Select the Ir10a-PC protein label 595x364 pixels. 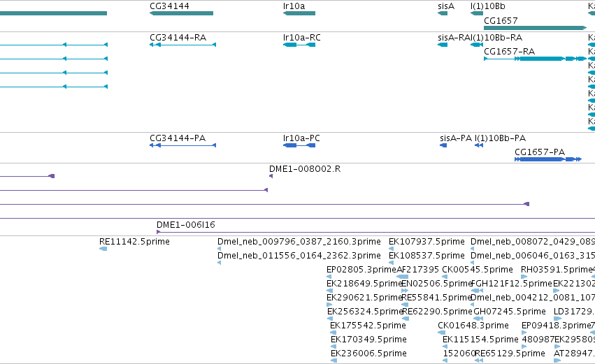click(x=301, y=138)
